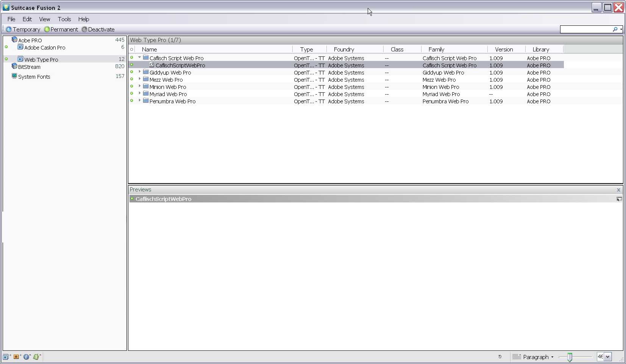Open the Tools menu
The height and width of the screenshot is (364, 626).
pyautogui.click(x=64, y=19)
